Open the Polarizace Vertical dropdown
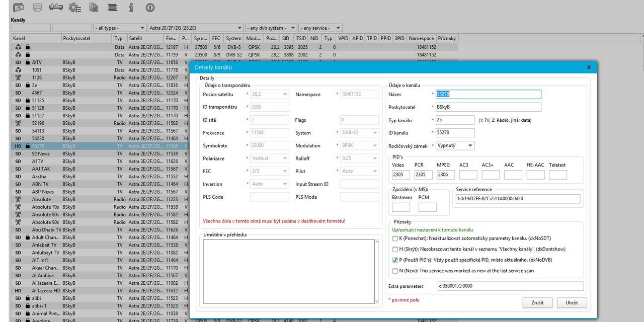Screen dimensions: 644x322 coord(269,158)
